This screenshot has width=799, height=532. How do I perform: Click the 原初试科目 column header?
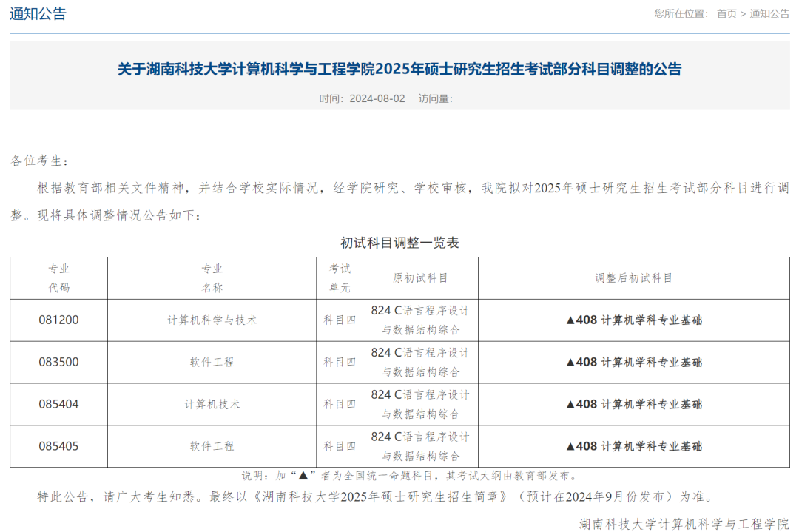(420, 277)
